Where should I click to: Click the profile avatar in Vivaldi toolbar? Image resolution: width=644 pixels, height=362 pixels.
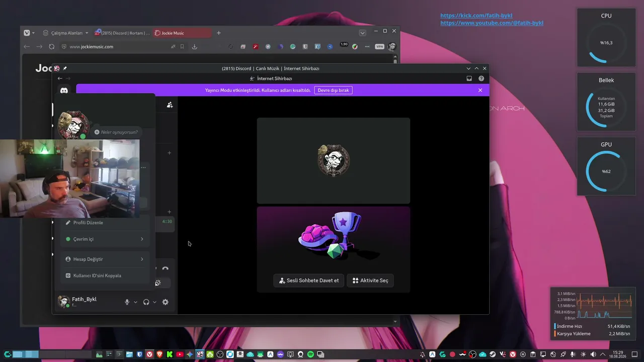point(392,47)
